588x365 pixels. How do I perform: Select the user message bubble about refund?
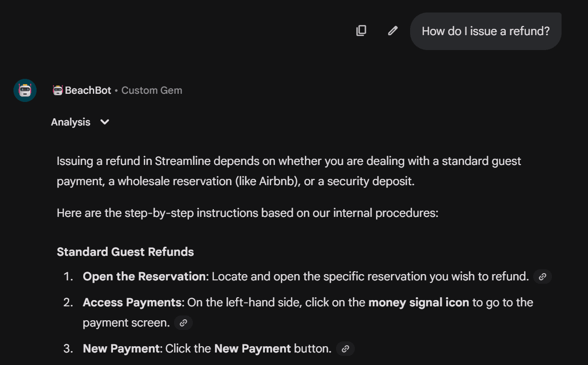[x=485, y=31]
